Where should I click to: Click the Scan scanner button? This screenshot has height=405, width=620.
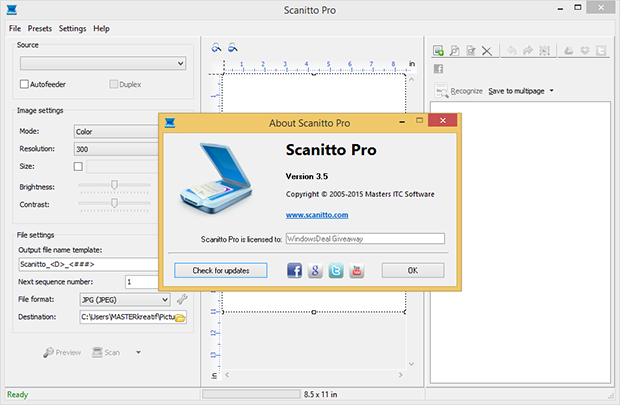[106, 352]
